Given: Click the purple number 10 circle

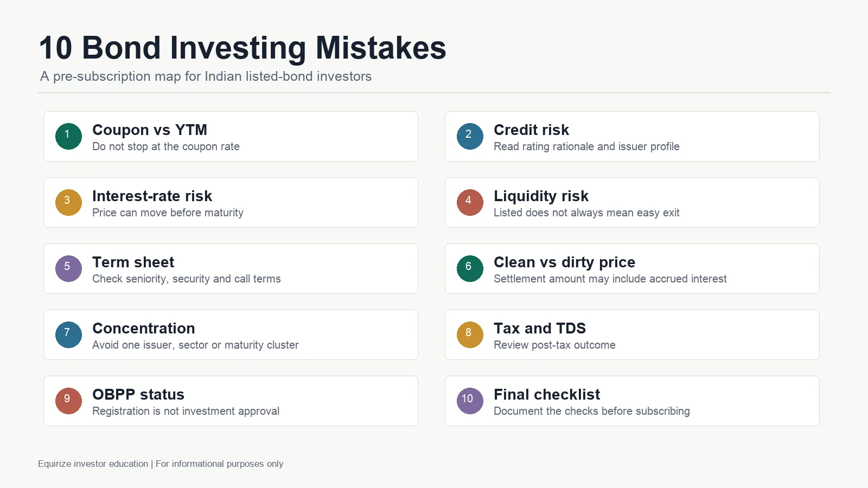Looking at the screenshot, I should tap(470, 401).
